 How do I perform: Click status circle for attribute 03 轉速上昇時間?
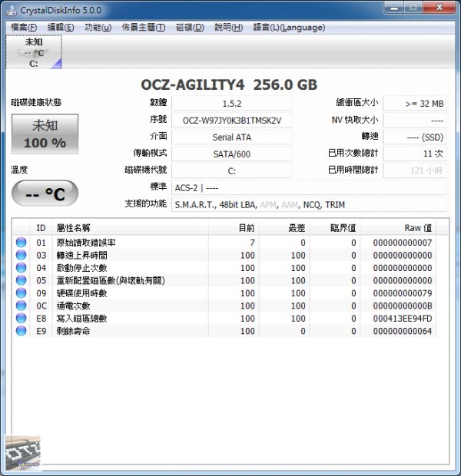point(21,255)
